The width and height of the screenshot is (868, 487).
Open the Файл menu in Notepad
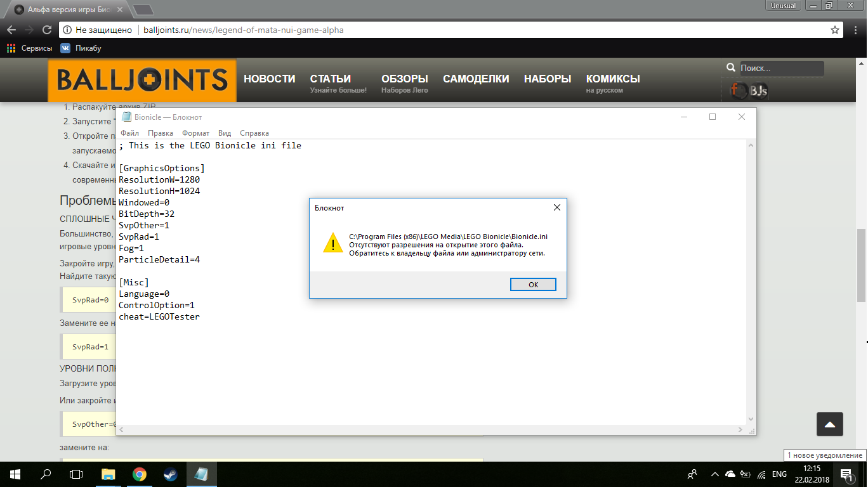[129, 133]
